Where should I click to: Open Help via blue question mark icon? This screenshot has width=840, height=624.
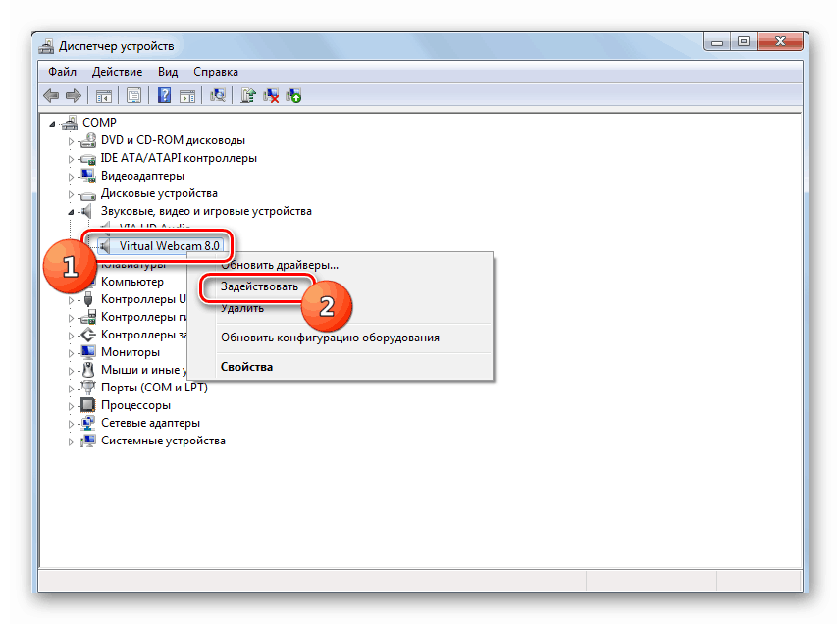[x=164, y=95]
